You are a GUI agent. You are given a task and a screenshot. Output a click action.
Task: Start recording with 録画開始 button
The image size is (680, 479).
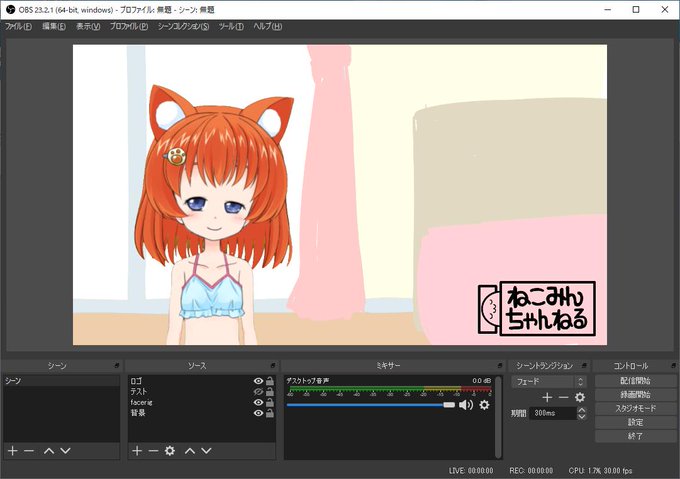point(635,394)
